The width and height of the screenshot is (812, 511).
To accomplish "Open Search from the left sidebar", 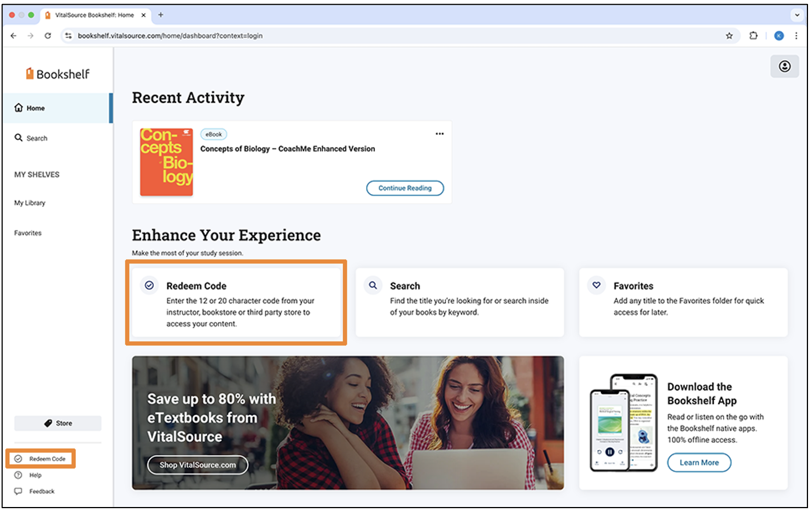I will 36,138.
